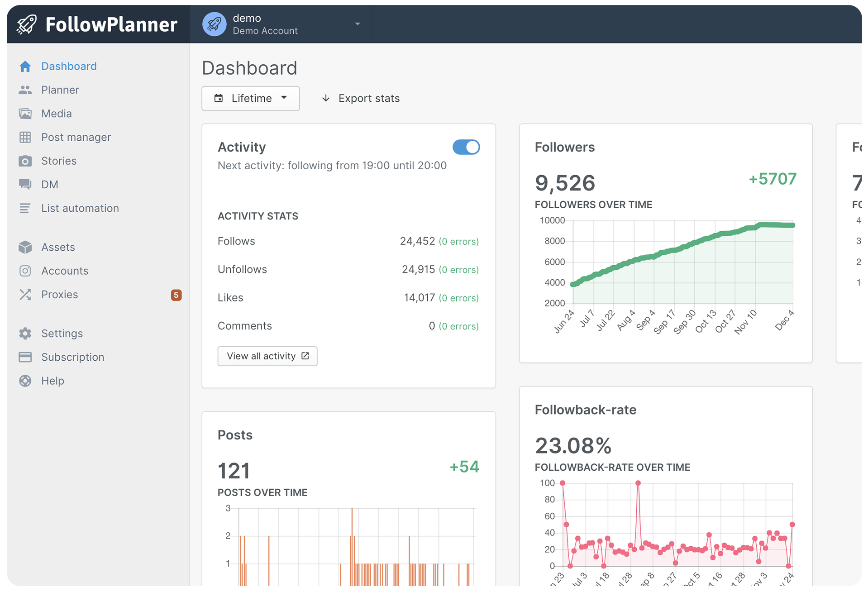This screenshot has width=868, height=592.
Task: Select the Dashboard icon in the sidebar
Action: click(x=26, y=66)
